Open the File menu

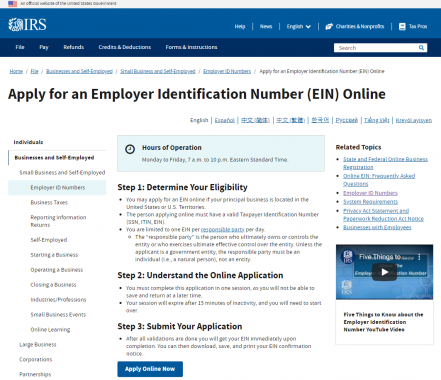20,47
